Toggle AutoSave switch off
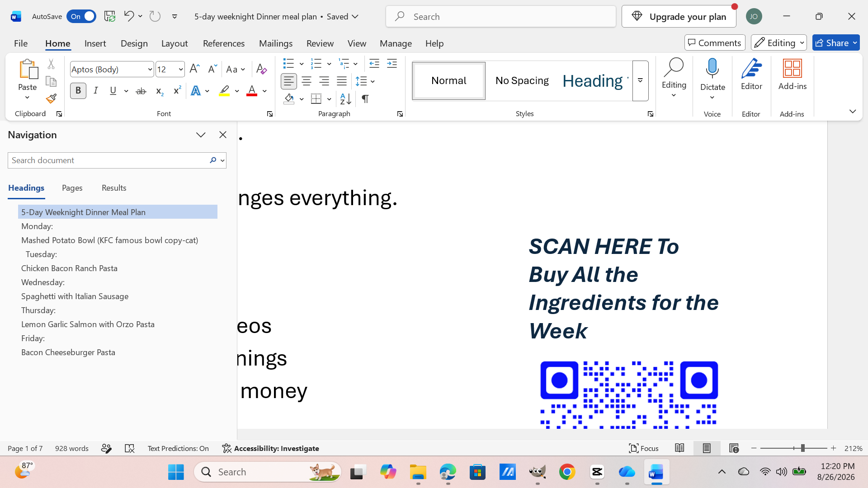This screenshot has height=488, width=868. point(81,16)
